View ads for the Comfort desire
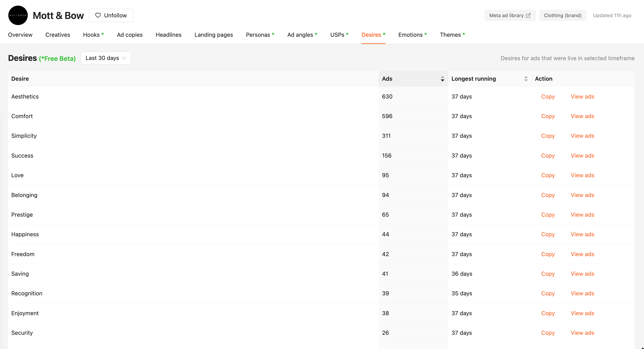644x349 pixels. (x=582, y=116)
